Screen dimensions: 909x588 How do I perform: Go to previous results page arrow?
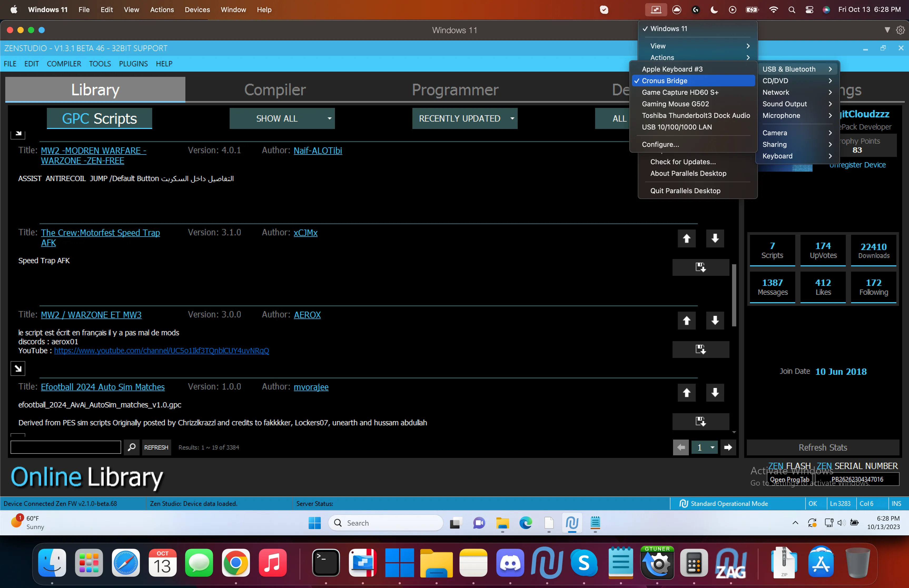681,447
